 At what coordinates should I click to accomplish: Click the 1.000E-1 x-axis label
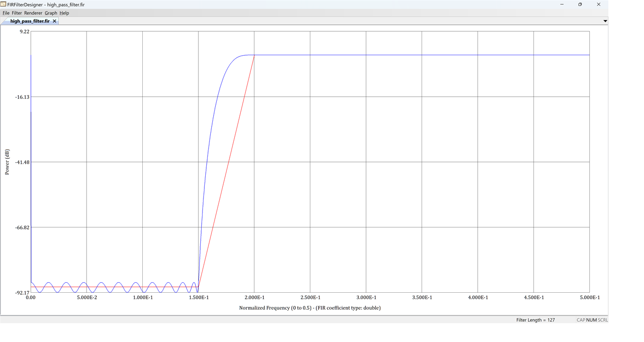tap(142, 297)
